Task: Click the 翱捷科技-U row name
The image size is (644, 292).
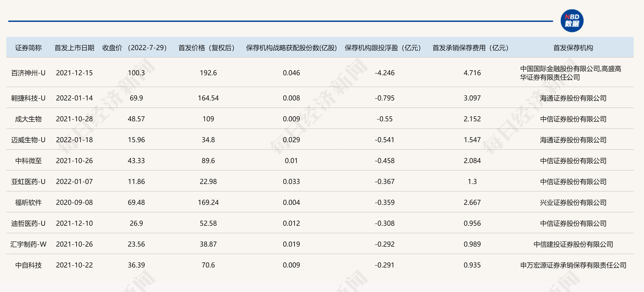Action: tap(28, 98)
